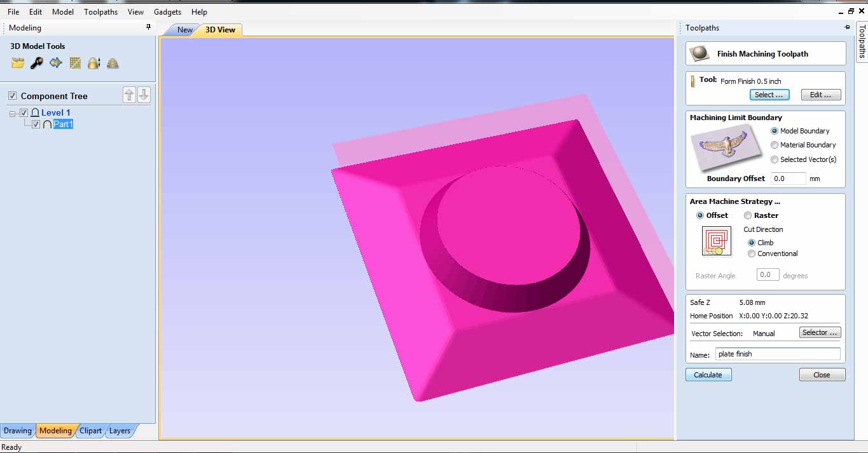Choose the Raster machining strategy
Viewport: 868px width, 453px height.
(748, 215)
